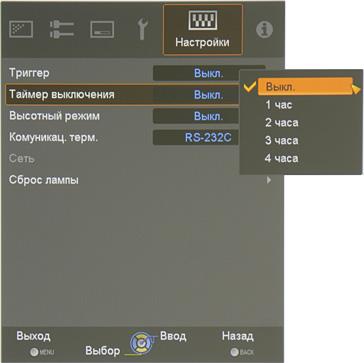
Task: Open the picture adjust menu icon
Action: tap(21, 29)
